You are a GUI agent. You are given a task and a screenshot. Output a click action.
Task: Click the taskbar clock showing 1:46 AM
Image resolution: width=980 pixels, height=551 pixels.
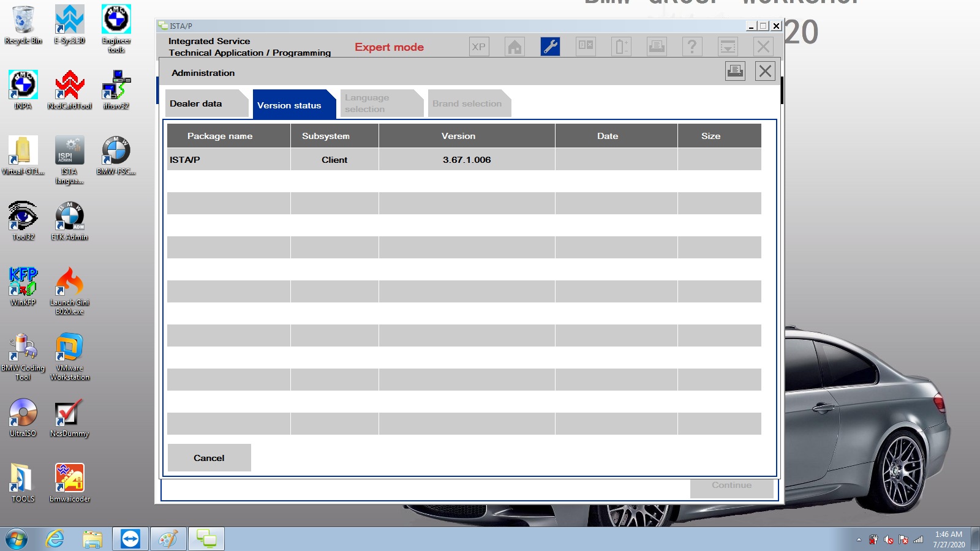pos(949,539)
